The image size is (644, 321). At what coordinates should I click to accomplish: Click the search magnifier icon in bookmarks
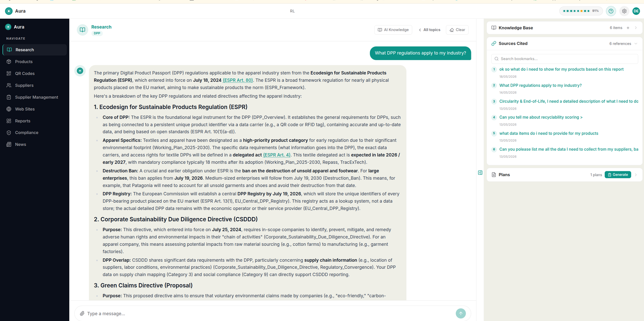[496, 59]
